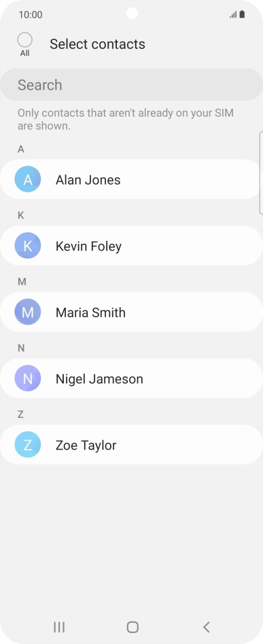Tap the status bar clock showing 10:00
Viewport: 263px width, 644px height.
[31, 15]
